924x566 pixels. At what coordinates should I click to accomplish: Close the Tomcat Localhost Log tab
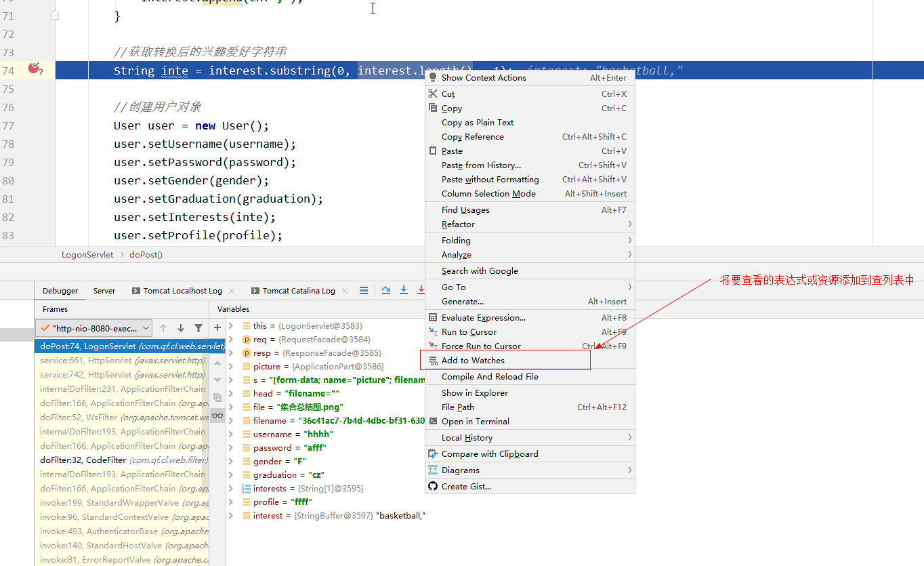click(232, 291)
